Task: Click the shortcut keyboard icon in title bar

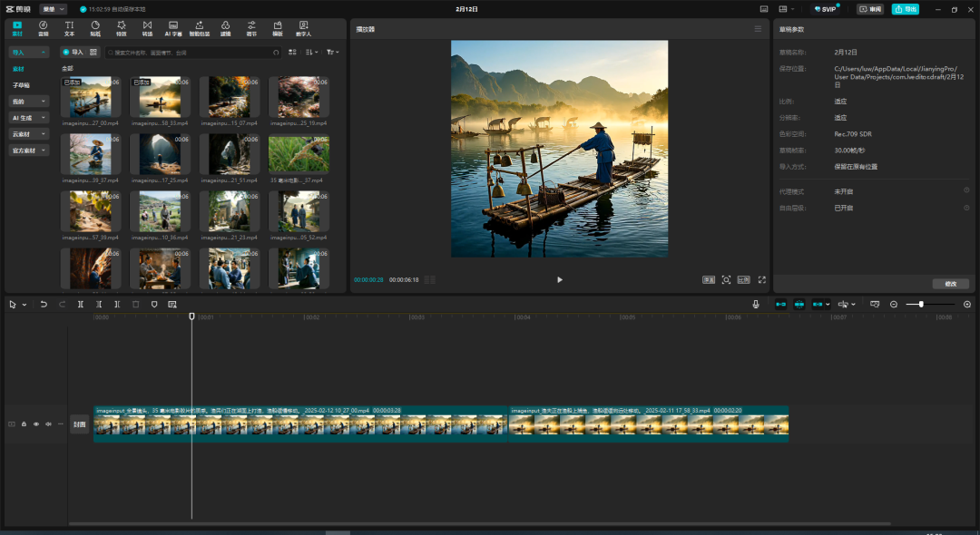Action: click(764, 9)
